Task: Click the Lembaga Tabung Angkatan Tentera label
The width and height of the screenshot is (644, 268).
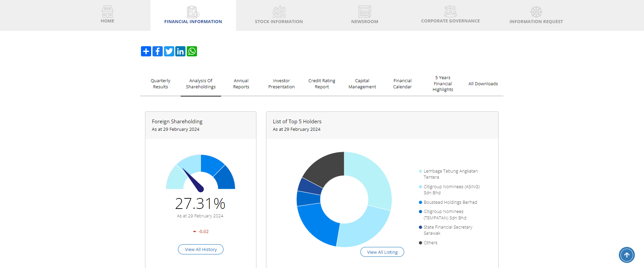Action: click(451, 174)
